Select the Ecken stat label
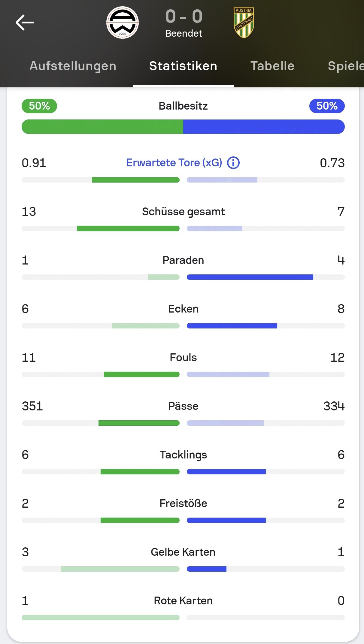 [183, 309]
